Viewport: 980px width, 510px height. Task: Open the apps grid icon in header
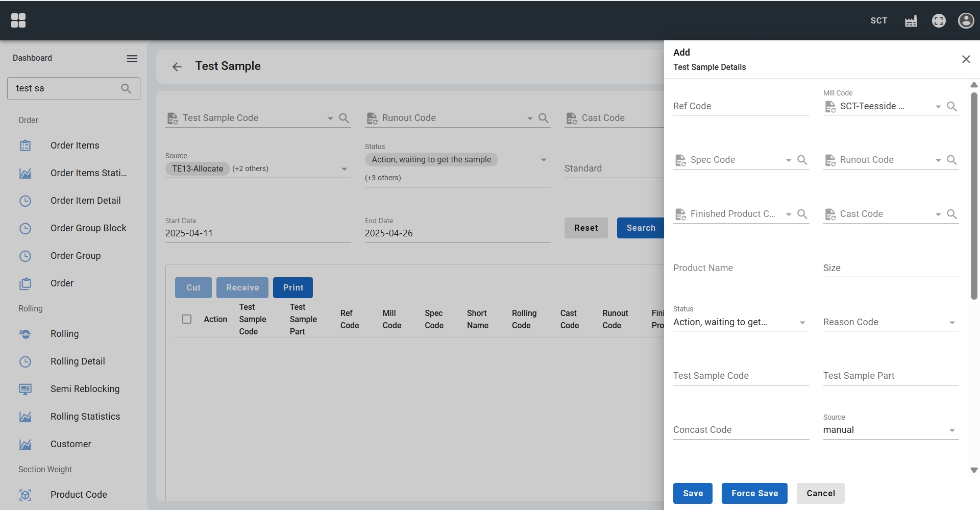point(18,20)
